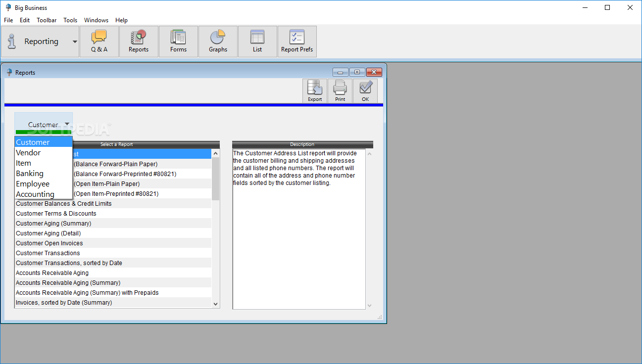Image resolution: width=642 pixels, height=364 pixels.
Task: Click the Print icon in Reports window
Action: click(x=340, y=91)
